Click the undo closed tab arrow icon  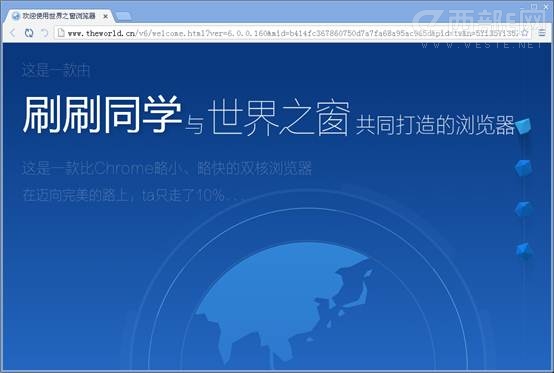tap(45, 33)
